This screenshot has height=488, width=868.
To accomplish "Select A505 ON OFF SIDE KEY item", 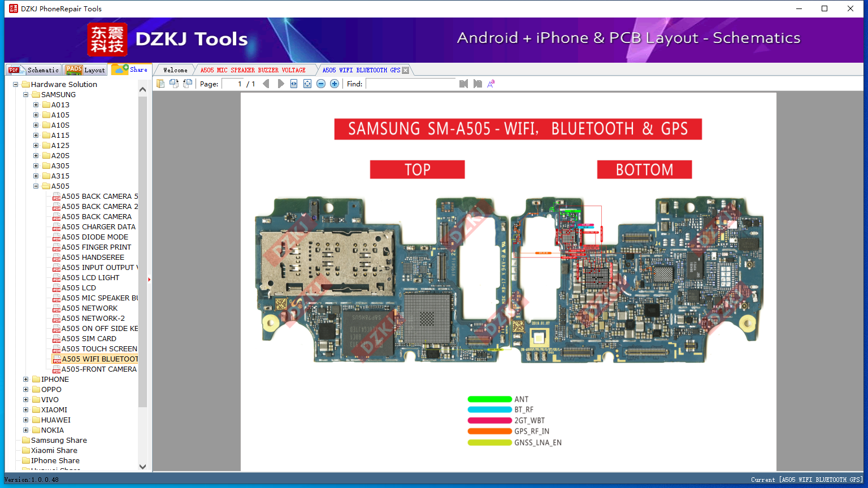I will 99,329.
